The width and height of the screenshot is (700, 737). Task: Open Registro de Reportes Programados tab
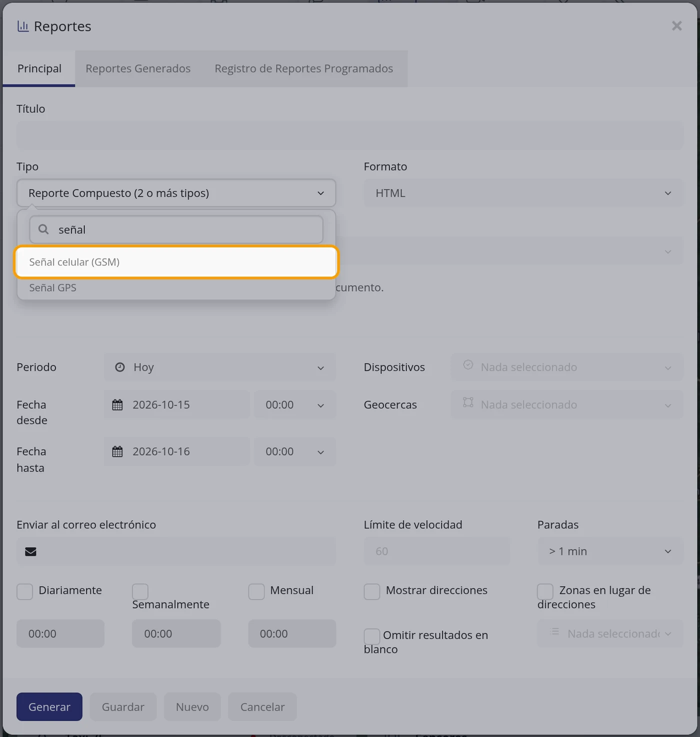304,68
